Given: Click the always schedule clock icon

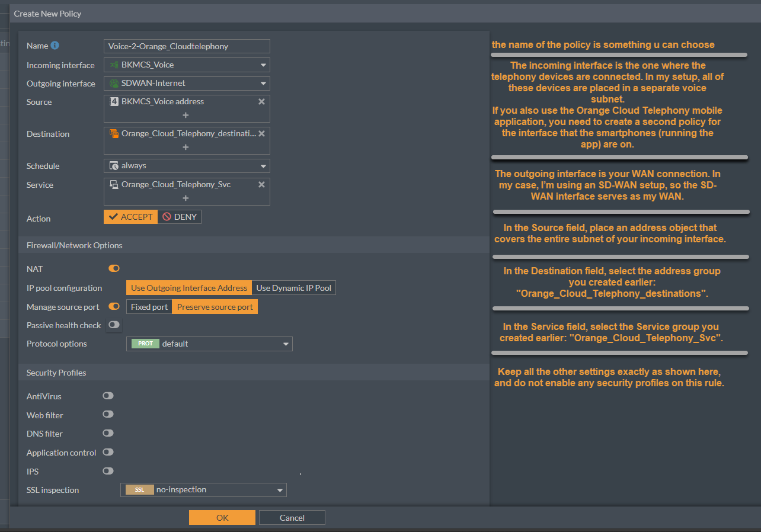Looking at the screenshot, I should [114, 166].
